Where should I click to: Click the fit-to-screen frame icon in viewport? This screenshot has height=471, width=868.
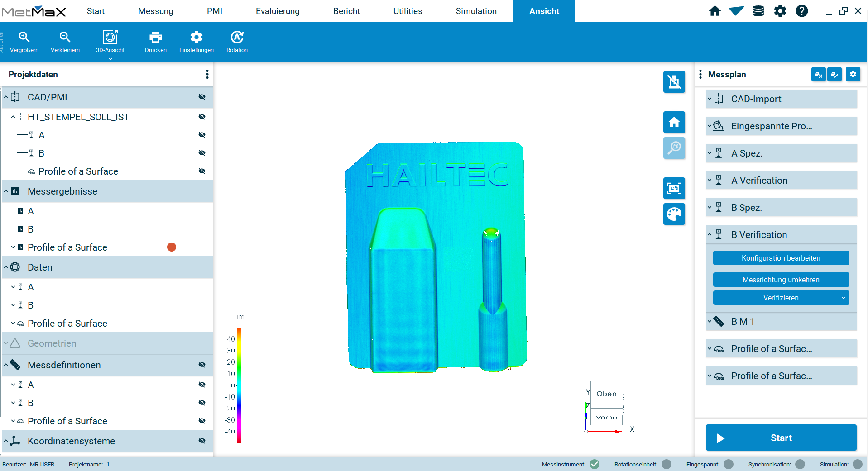point(674,188)
